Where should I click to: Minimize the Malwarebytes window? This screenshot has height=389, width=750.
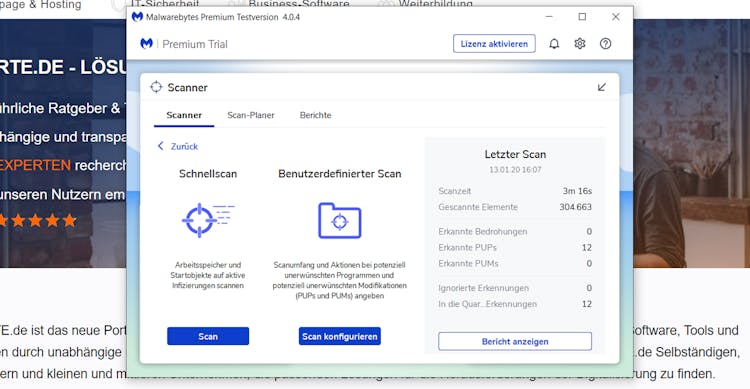[549, 17]
